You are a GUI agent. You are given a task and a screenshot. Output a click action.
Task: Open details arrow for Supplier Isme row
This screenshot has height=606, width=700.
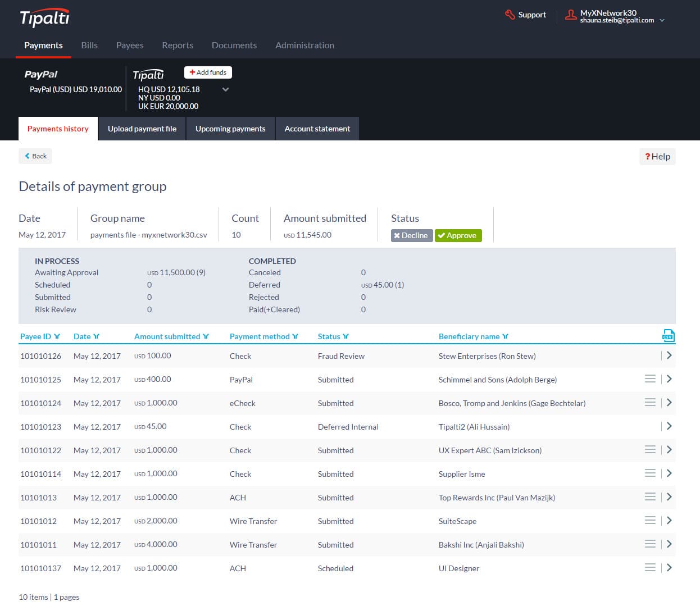(669, 473)
